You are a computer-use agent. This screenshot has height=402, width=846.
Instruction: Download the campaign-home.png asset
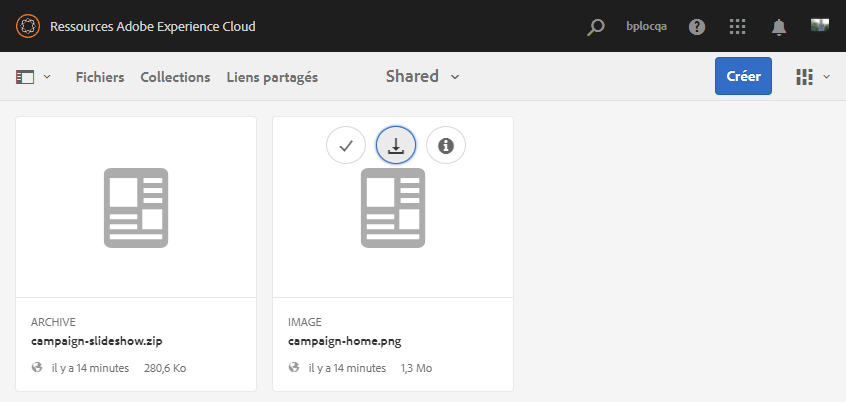click(x=396, y=146)
